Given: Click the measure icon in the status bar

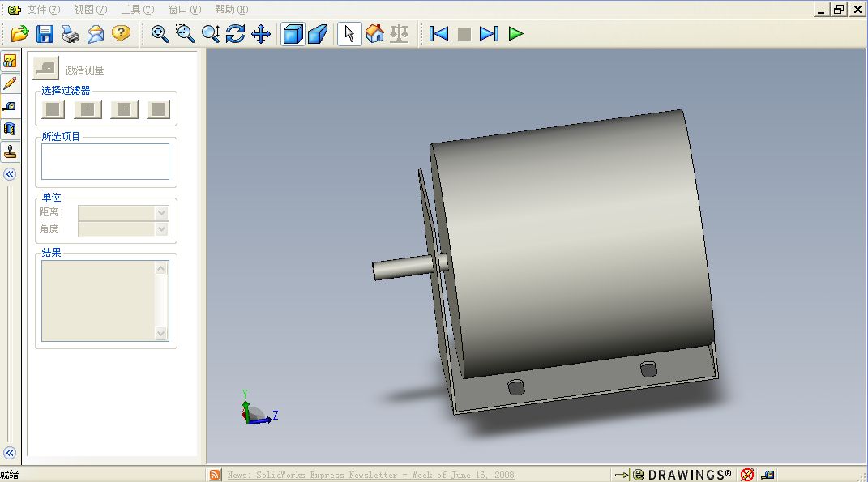Looking at the screenshot, I should [x=768, y=475].
